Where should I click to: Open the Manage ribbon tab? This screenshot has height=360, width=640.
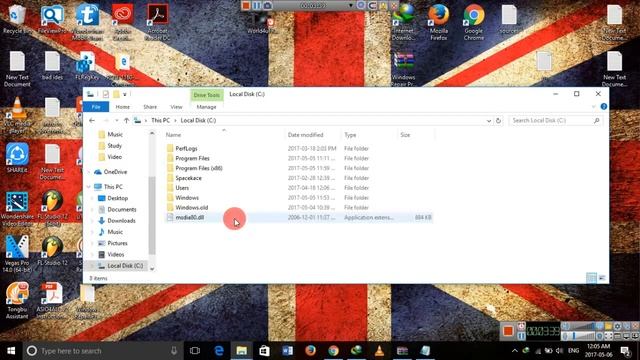coord(207,107)
